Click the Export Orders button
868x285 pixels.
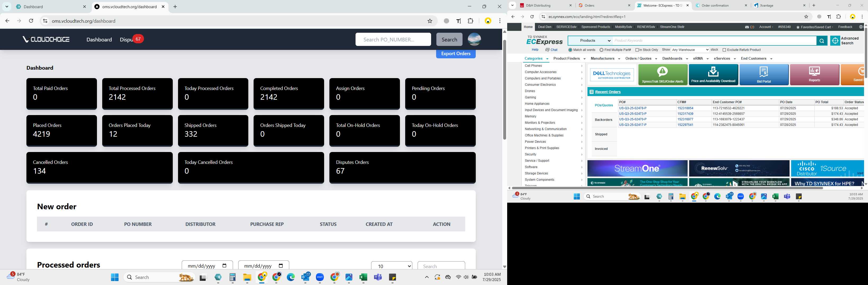pyautogui.click(x=456, y=54)
